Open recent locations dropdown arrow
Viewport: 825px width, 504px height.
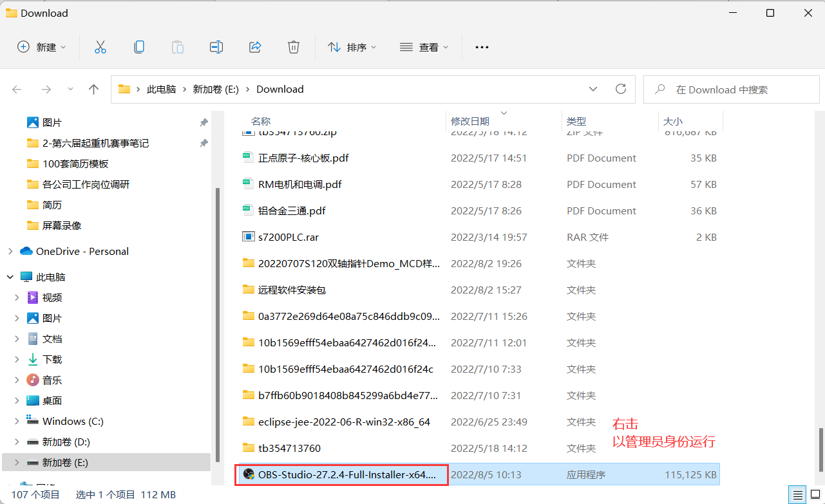click(x=70, y=89)
